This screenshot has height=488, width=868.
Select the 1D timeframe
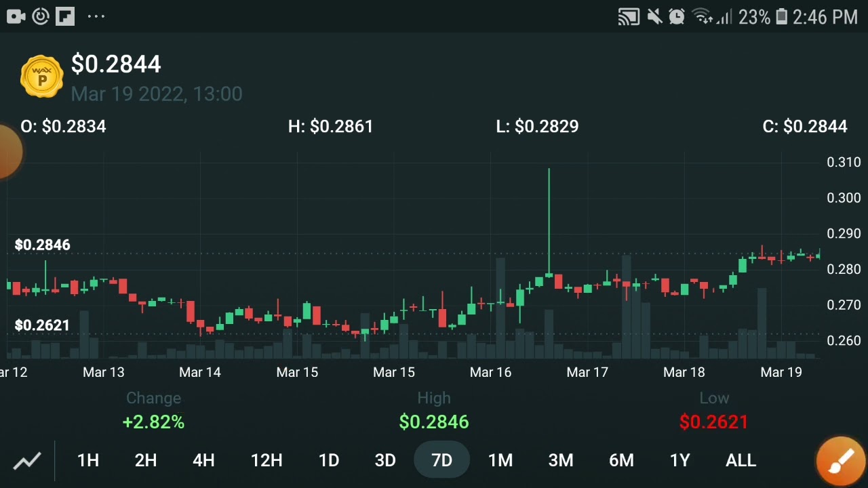coord(329,461)
